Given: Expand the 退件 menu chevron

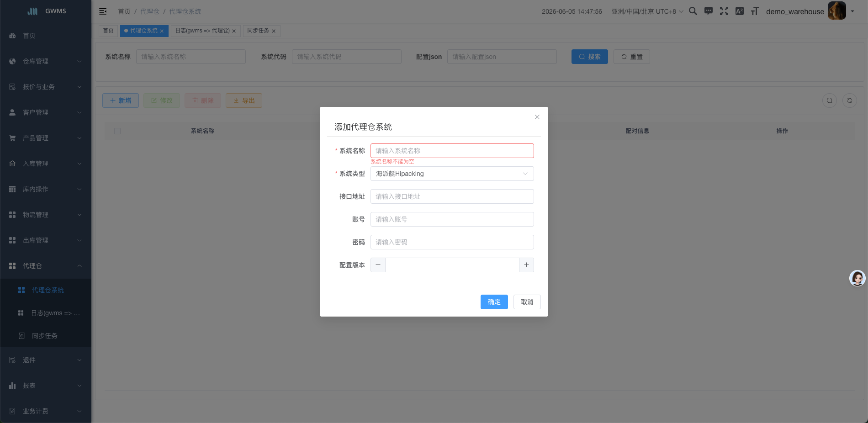Looking at the screenshot, I should point(79,360).
